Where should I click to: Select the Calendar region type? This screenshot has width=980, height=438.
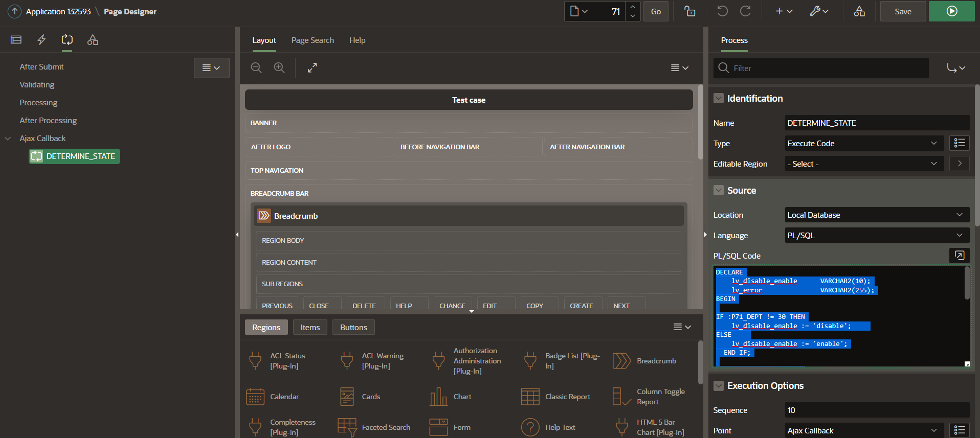coord(273,397)
